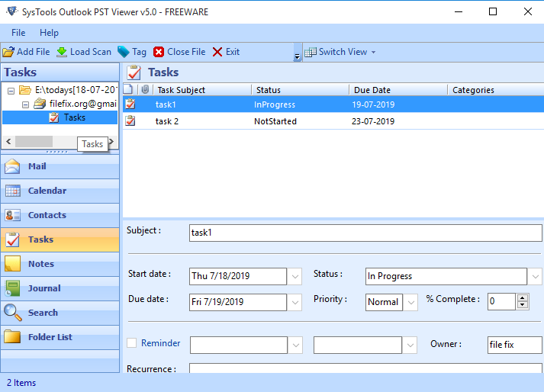Screen dimensions: 544x392
Task: Click the attachment paperclip column header
Action: (145, 89)
